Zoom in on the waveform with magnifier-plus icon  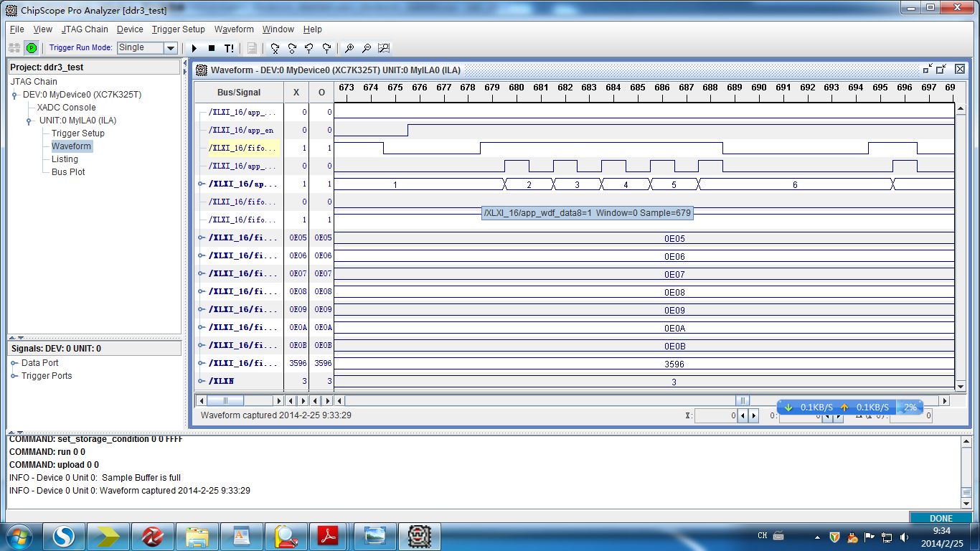[350, 48]
